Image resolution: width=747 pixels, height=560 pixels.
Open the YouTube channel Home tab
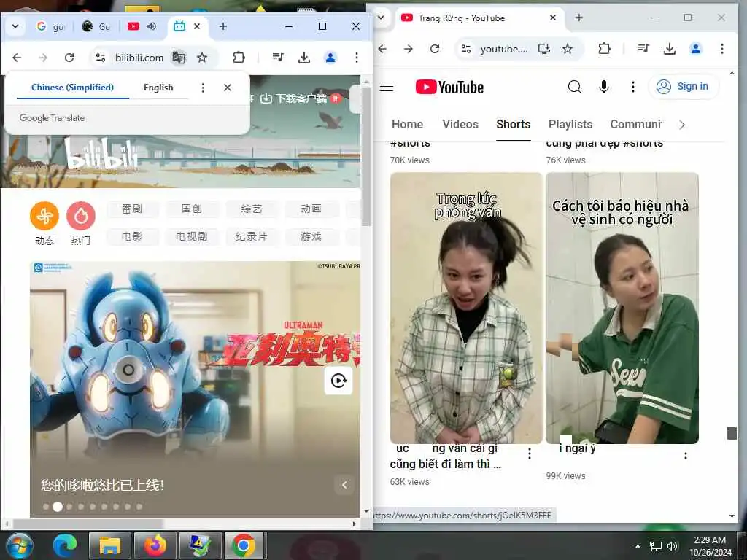407,124
